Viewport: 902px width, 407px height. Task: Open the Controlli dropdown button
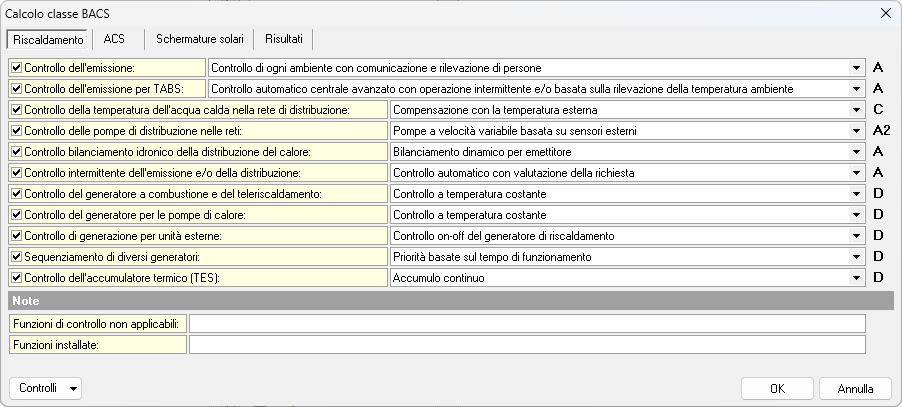tap(45, 388)
